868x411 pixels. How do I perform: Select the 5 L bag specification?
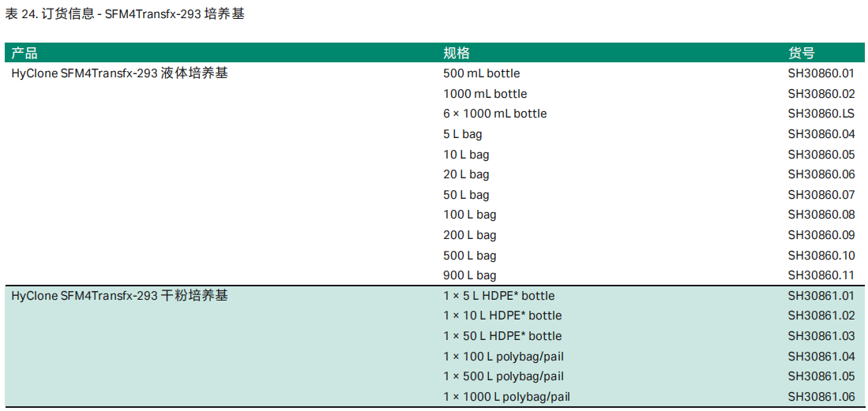pos(462,134)
